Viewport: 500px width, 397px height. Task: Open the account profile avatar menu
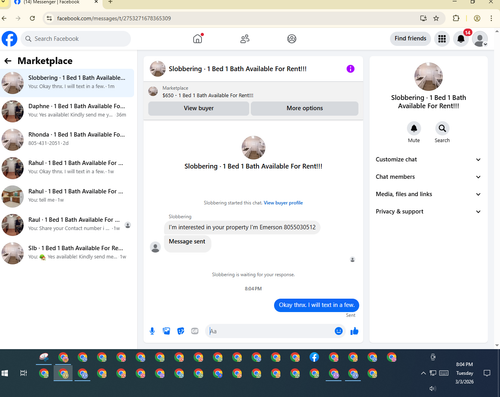click(480, 39)
